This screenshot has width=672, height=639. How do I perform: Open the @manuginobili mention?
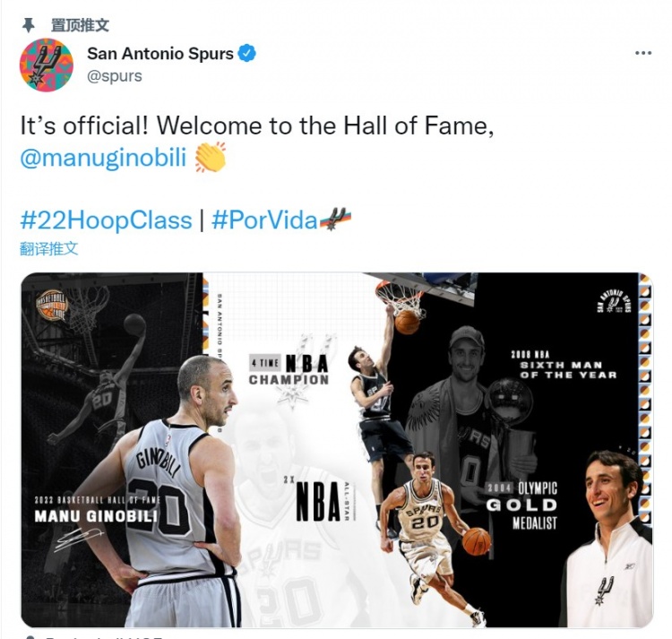103,158
